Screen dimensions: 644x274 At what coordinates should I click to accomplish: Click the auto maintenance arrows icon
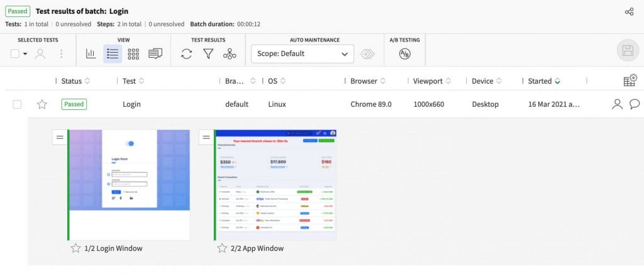[x=367, y=54]
